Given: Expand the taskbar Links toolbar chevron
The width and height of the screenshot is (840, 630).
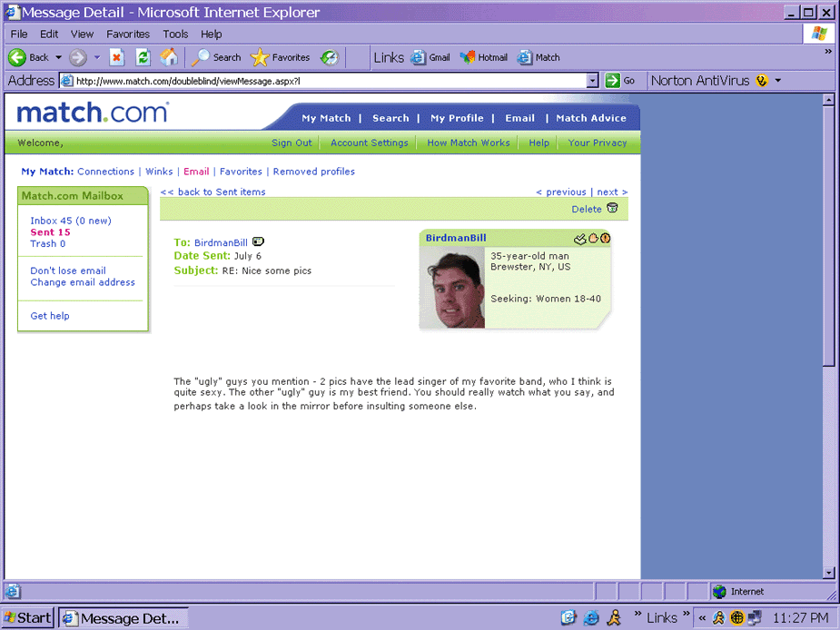Looking at the screenshot, I should [x=687, y=614].
